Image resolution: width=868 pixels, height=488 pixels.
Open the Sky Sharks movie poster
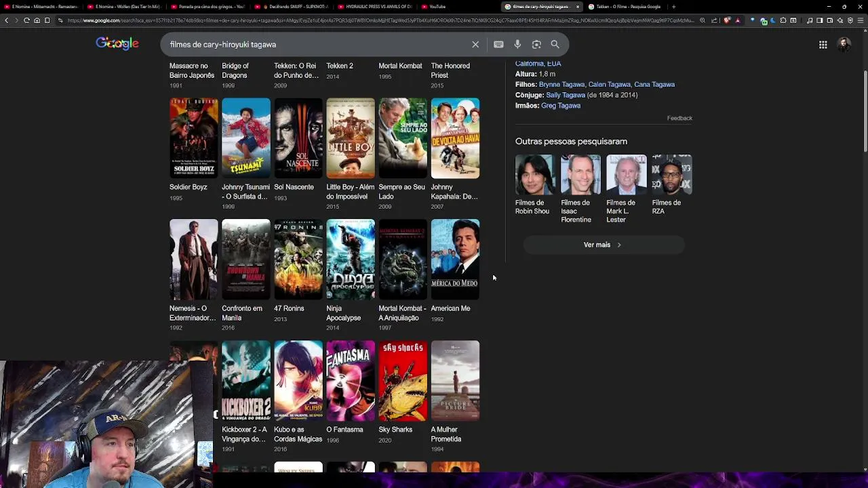[x=403, y=380]
